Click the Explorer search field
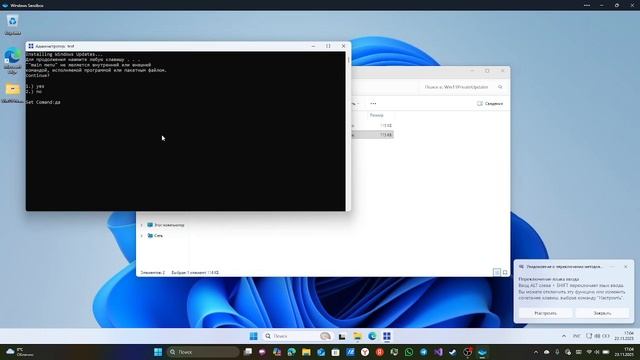 point(461,87)
